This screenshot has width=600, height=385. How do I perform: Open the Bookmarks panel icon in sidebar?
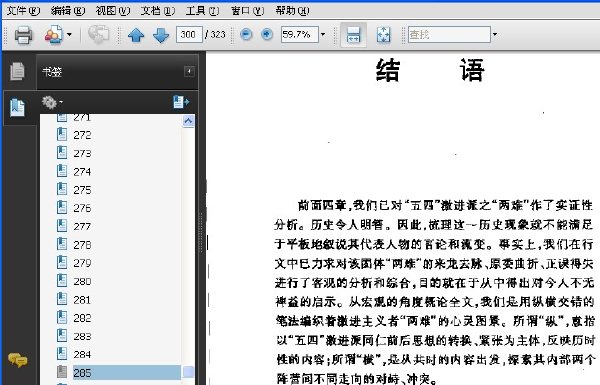[17, 108]
